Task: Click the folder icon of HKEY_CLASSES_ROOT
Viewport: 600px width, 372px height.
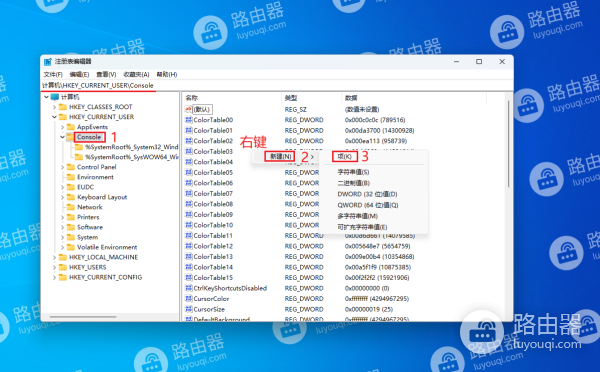Action: point(63,107)
